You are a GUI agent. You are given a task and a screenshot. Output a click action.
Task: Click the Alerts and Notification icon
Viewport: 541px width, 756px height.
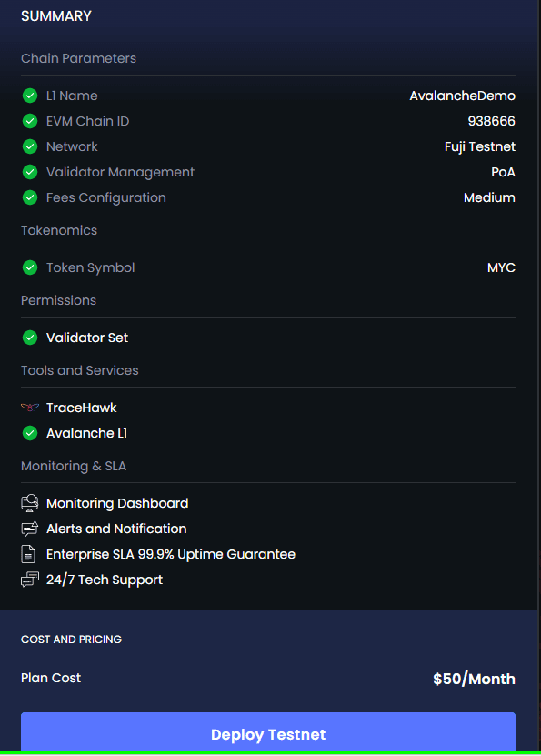click(x=30, y=529)
